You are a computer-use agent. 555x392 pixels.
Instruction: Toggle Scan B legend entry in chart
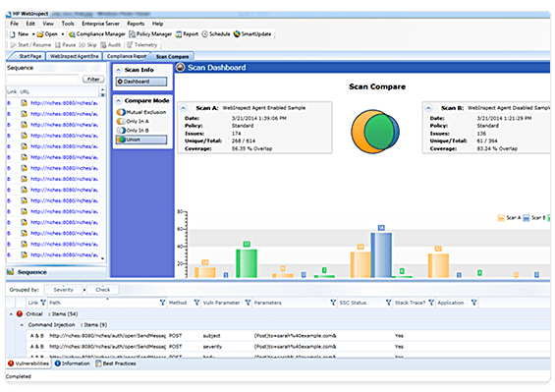(534, 218)
